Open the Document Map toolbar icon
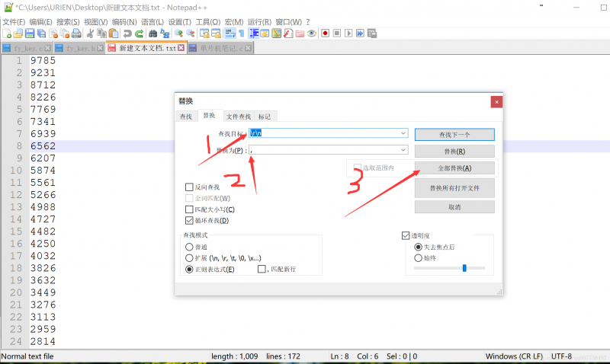The image size is (610, 364). [x=276, y=34]
